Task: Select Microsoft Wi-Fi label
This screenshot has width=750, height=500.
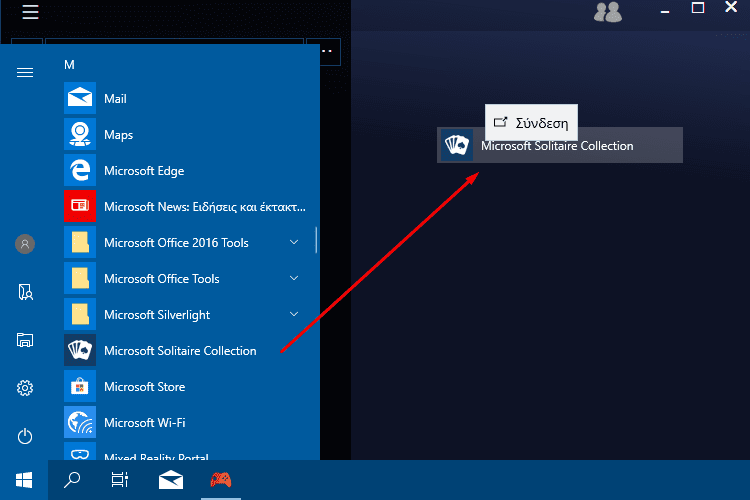Action: (144, 422)
